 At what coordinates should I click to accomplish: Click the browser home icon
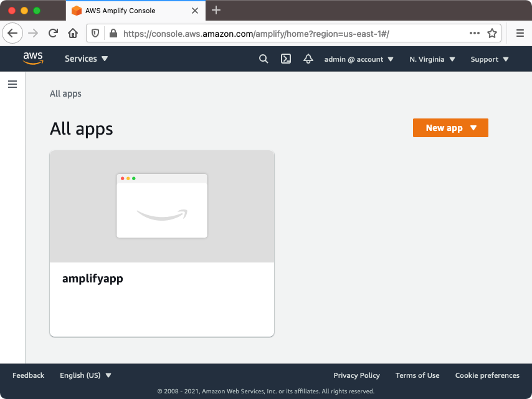point(73,33)
